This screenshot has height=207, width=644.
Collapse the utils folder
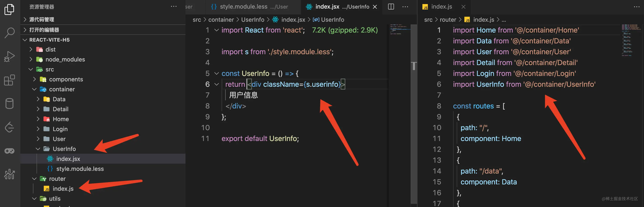[x=103, y=198]
